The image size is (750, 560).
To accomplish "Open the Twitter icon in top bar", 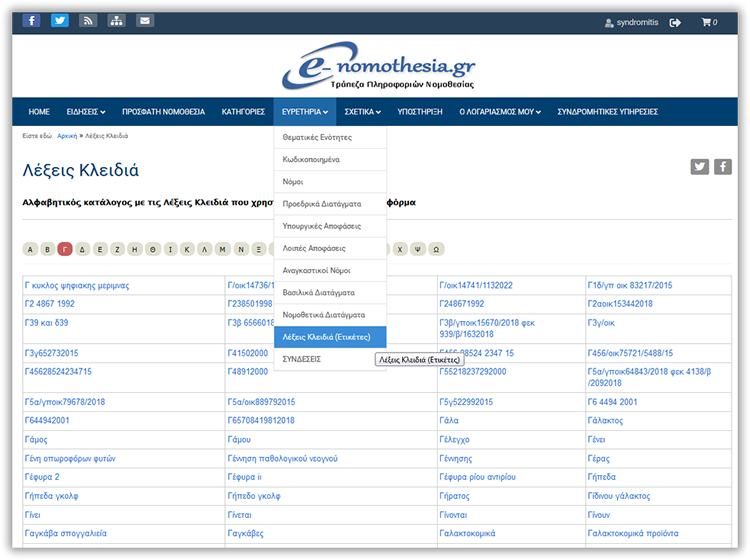I will [x=60, y=21].
